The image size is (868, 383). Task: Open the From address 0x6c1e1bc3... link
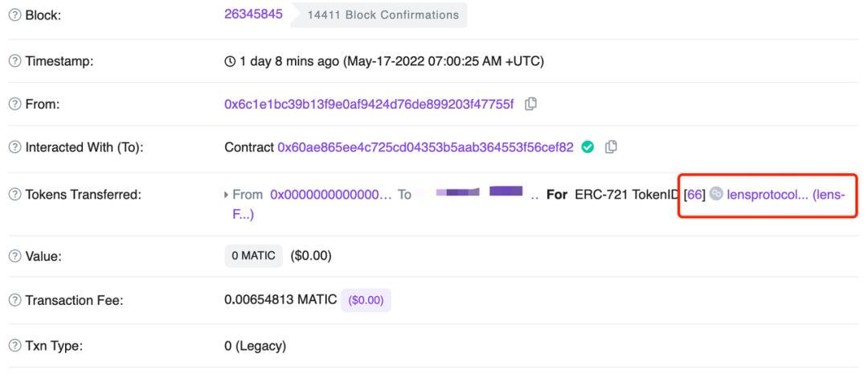369,105
